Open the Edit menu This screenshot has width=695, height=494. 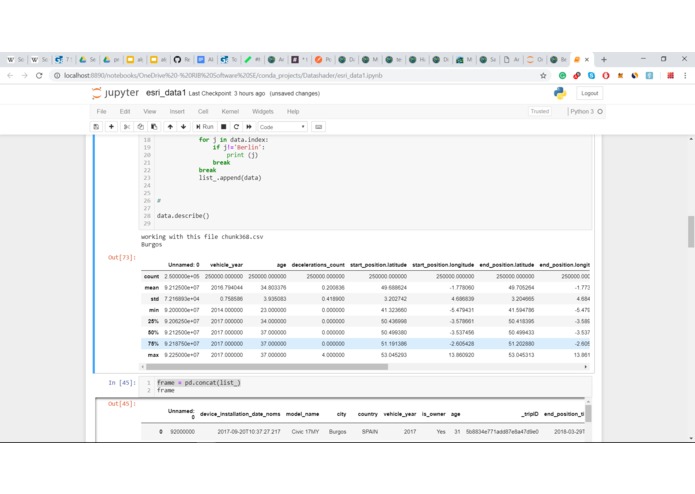coord(125,112)
